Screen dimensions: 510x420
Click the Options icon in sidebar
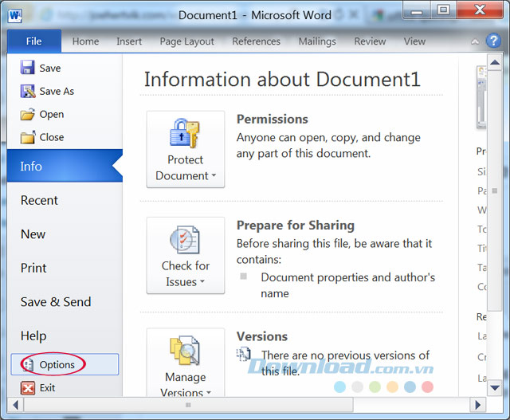(28, 365)
